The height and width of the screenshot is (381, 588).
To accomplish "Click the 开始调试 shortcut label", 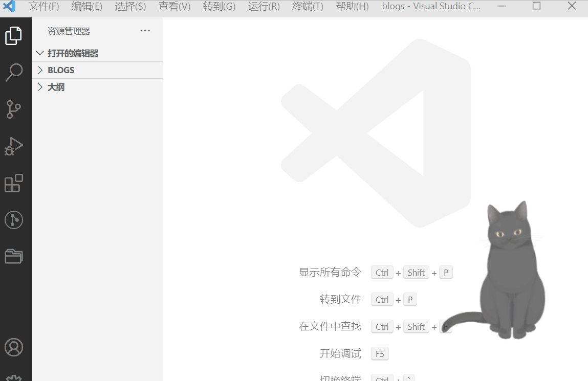I will tap(340, 353).
